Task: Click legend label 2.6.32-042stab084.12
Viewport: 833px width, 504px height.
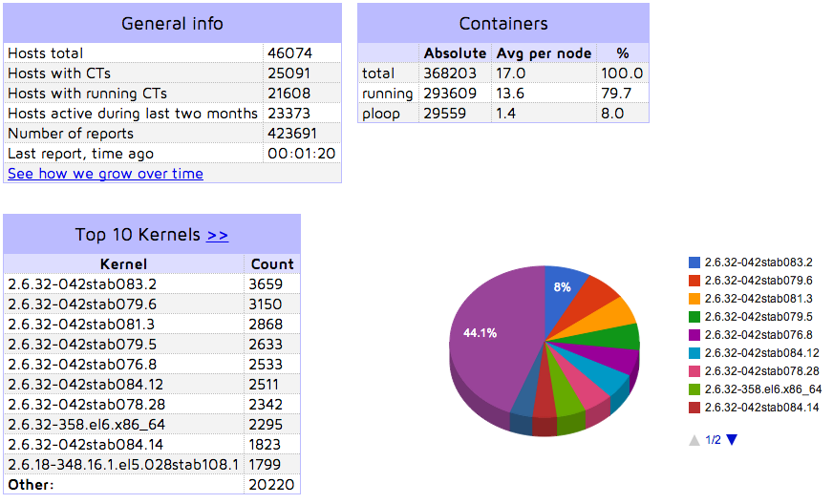Action: click(x=761, y=353)
